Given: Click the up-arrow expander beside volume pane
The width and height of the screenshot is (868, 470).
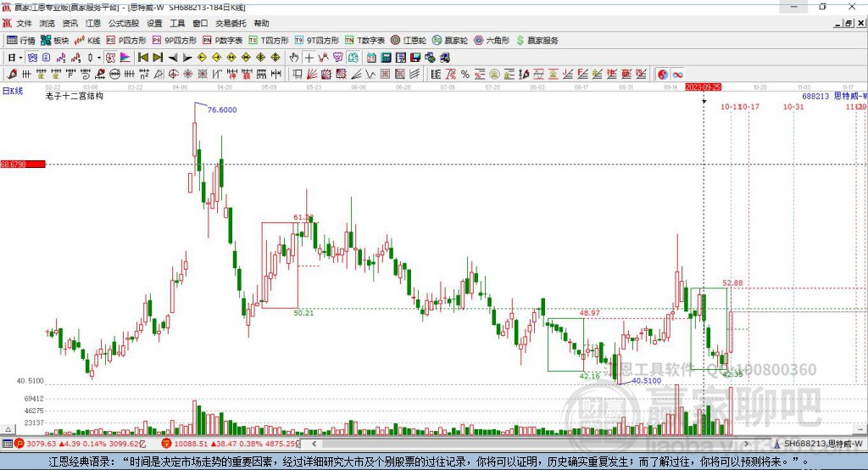Looking at the screenshot, I should point(8,429).
